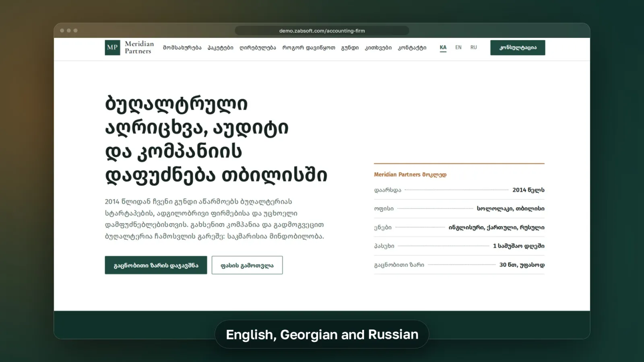Click the პასუხი row label

(x=384, y=246)
